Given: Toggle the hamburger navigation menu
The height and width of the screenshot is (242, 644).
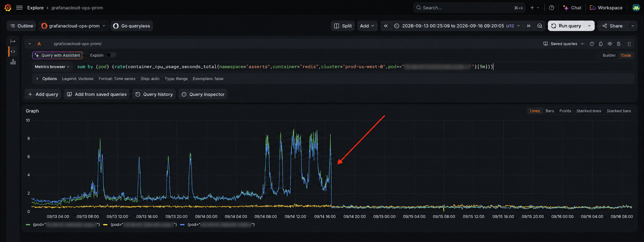Looking at the screenshot, I should coord(19,8).
